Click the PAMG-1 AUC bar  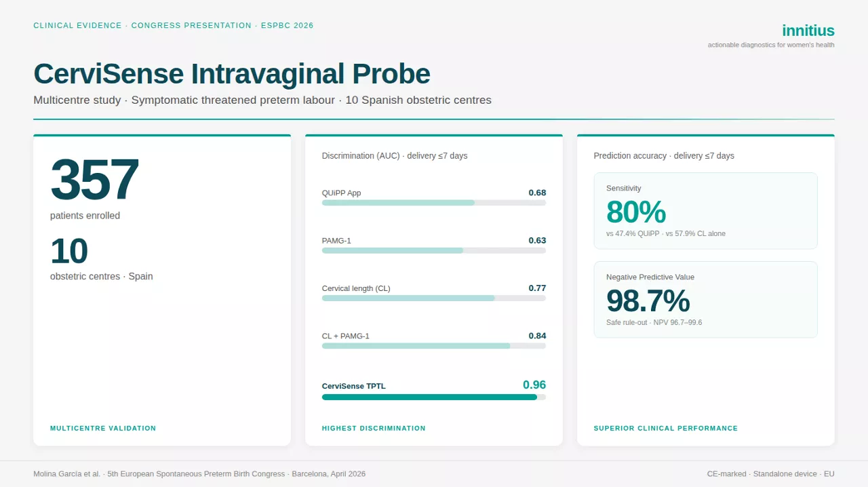(434, 250)
